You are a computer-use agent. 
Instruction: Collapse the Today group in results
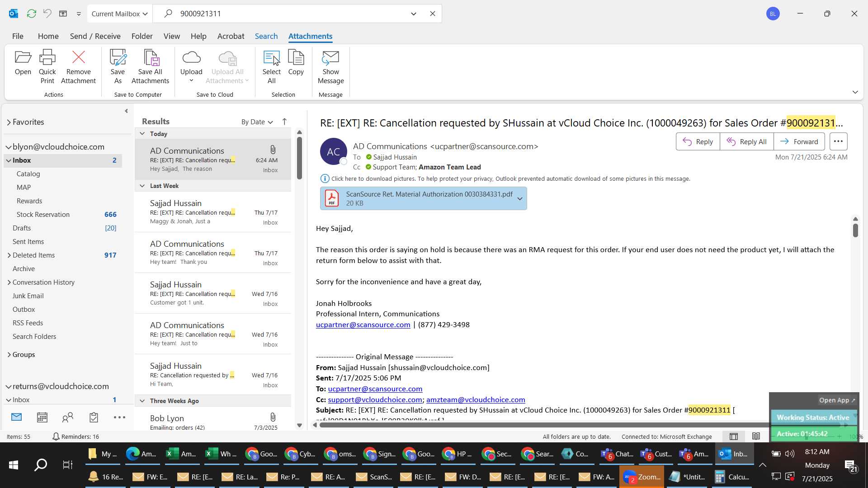coord(142,134)
